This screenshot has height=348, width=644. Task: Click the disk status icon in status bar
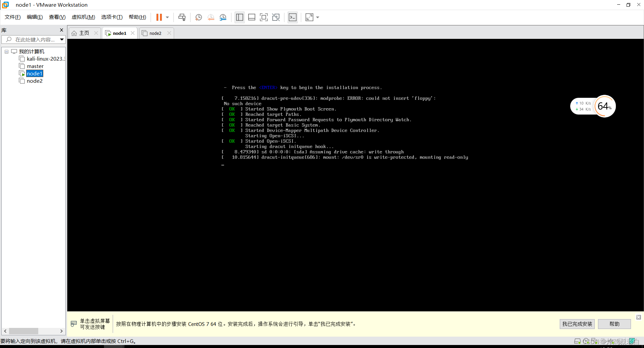pos(578,341)
